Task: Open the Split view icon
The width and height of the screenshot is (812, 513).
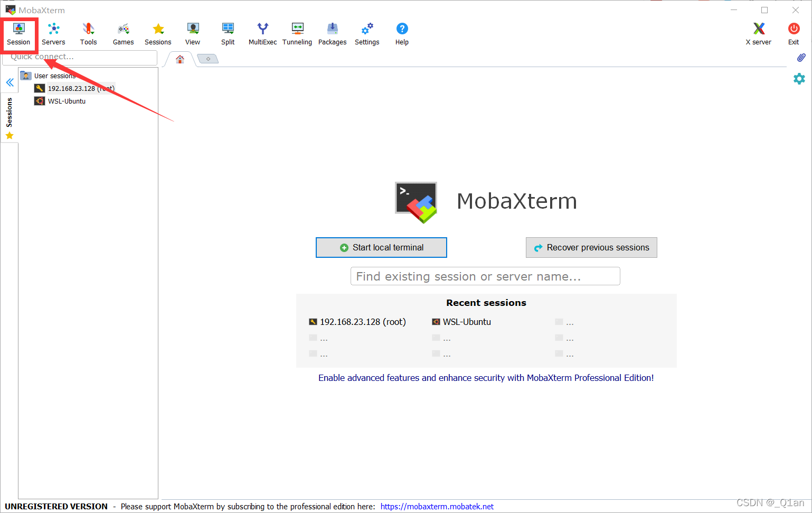Action: (x=228, y=33)
